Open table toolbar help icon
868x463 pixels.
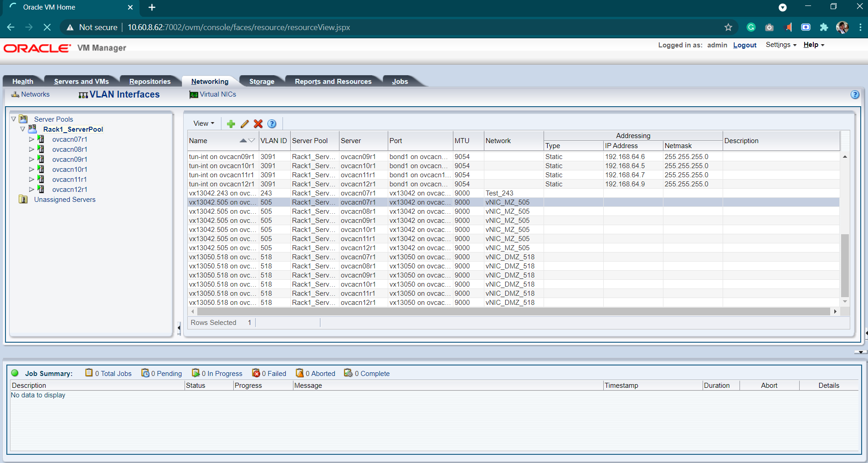272,123
